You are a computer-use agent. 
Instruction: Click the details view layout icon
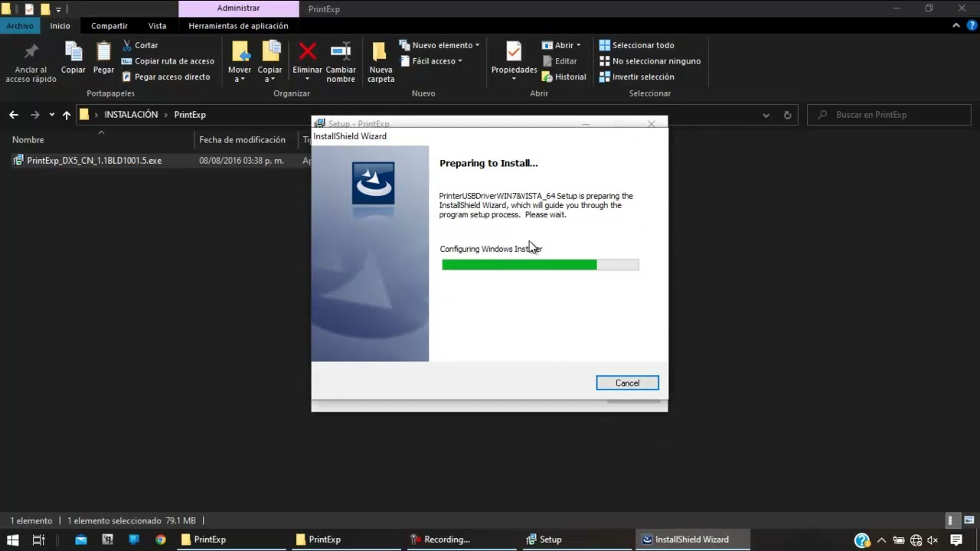pos(952,520)
